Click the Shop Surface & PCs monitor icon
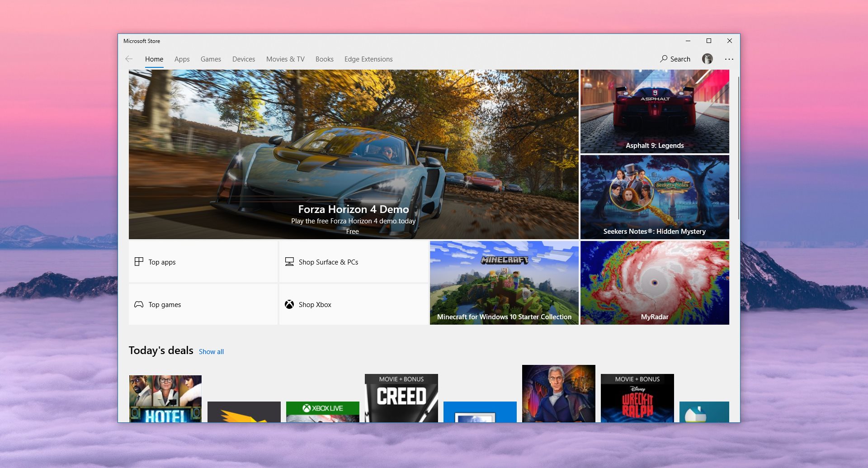Screen dimensions: 868x468 (289, 262)
